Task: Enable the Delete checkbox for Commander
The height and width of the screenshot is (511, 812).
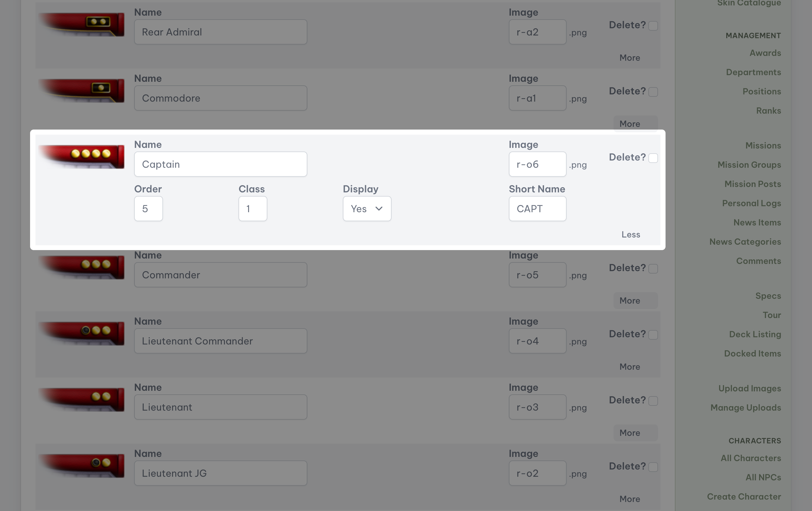Action: click(653, 269)
